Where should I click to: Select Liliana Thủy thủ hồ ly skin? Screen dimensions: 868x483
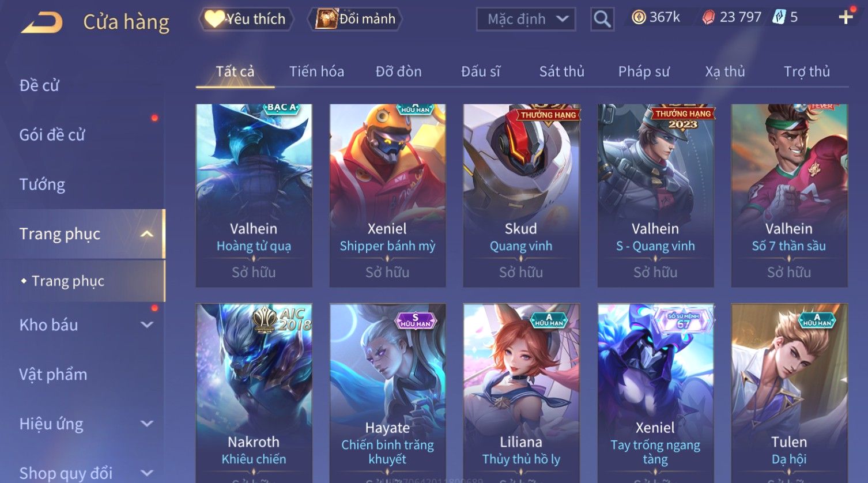521,393
